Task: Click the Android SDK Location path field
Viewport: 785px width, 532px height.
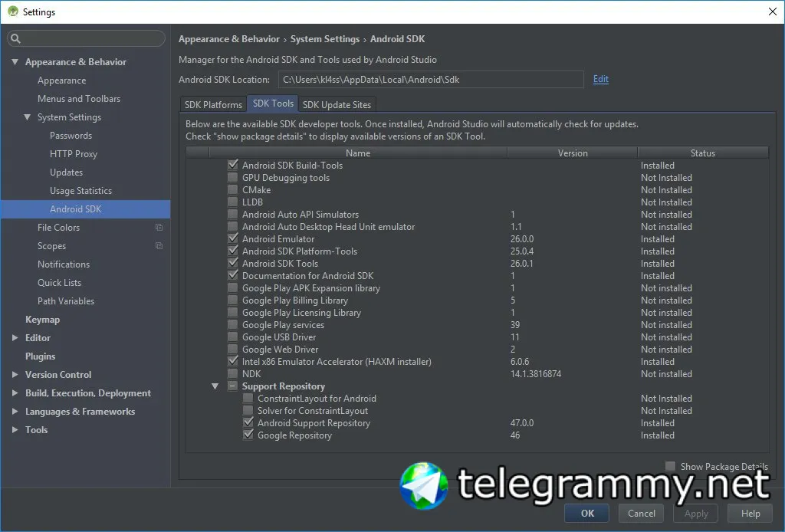Action: pyautogui.click(x=431, y=79)
